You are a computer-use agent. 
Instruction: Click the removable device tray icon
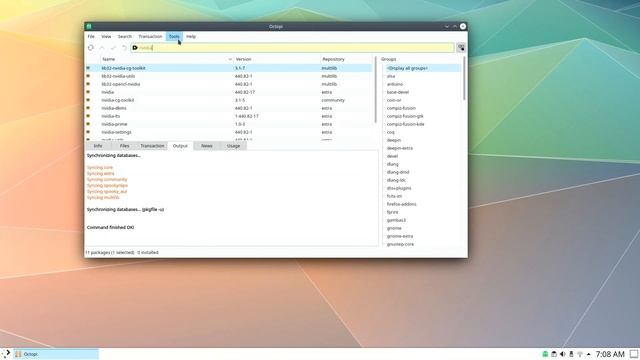571,354
